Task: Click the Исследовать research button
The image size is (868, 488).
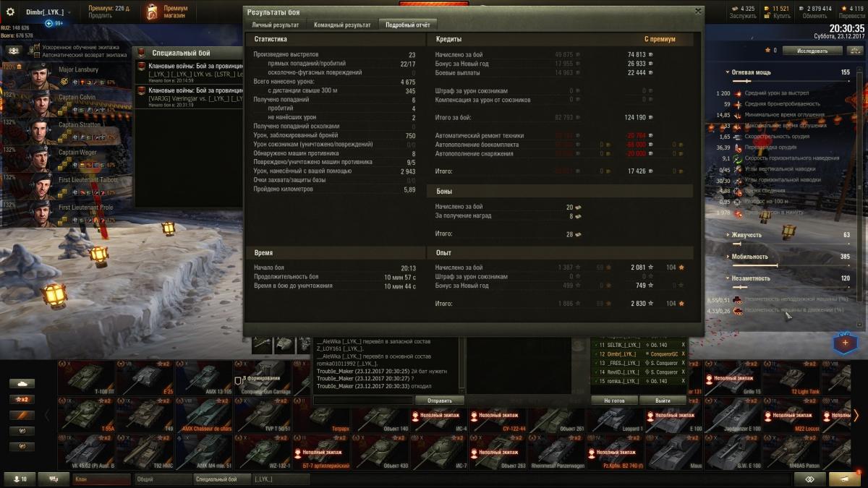Action: [x=812, y=51]
